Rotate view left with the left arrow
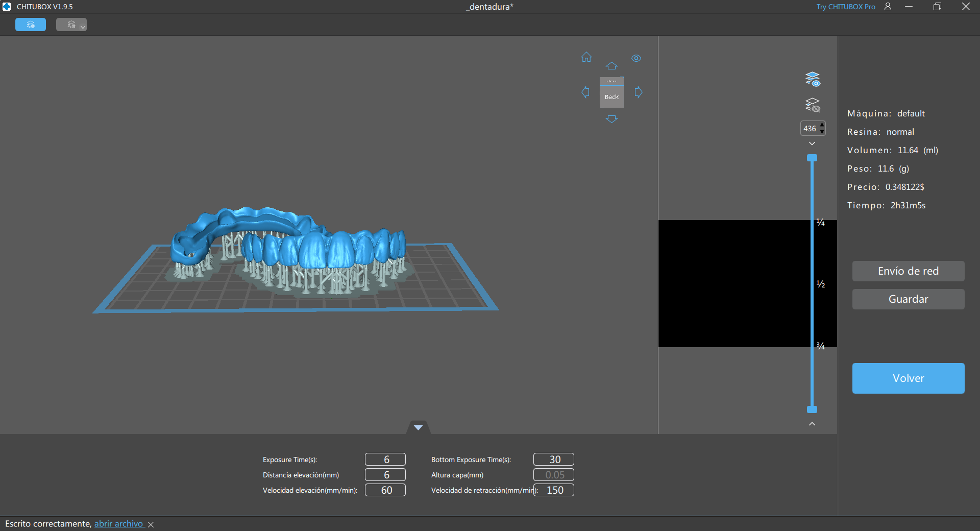Viewport: 980px width, 531px height. click(x=585, y=92)
